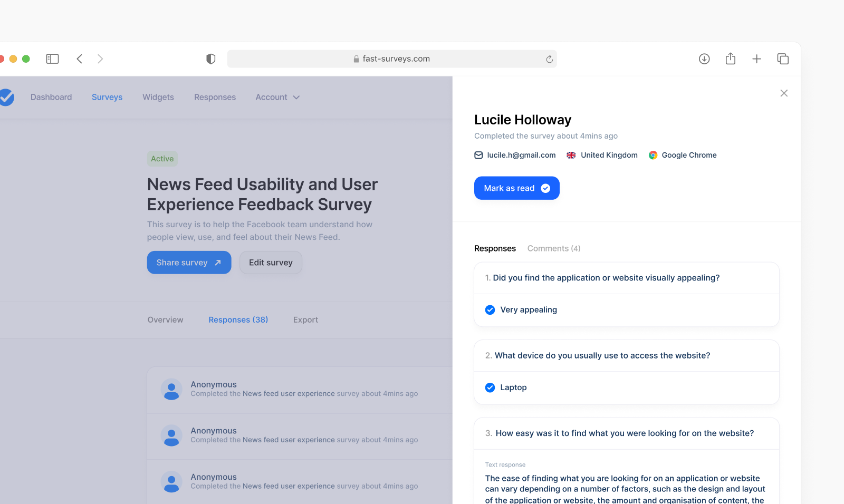Switch to the Overview tab
This screenshot has height=504, width=844.
pyautogui.click(x=166, y=320)
